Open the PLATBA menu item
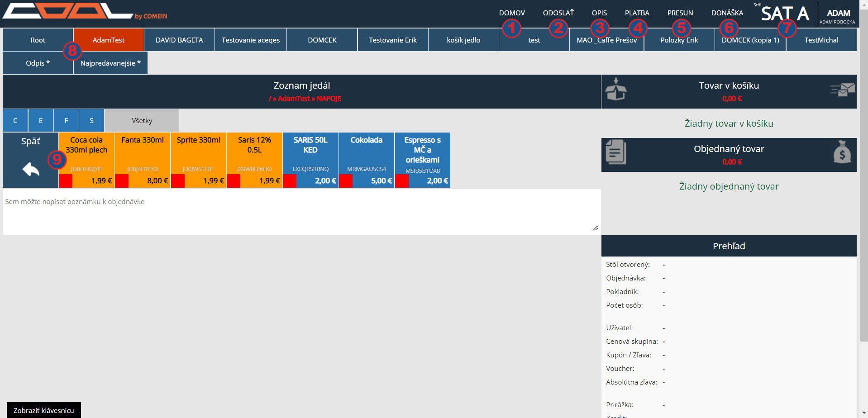 pos(637,13)
